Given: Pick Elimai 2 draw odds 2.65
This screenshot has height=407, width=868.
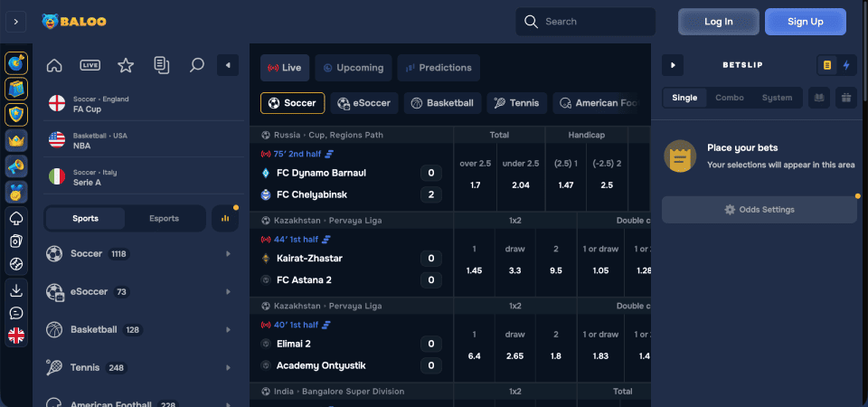Looking at the screenshot, I should (514, 347).
